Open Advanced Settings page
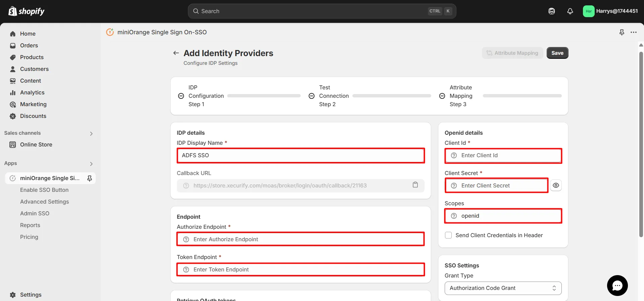Viewport: 644px width, 301px height. 44,202
